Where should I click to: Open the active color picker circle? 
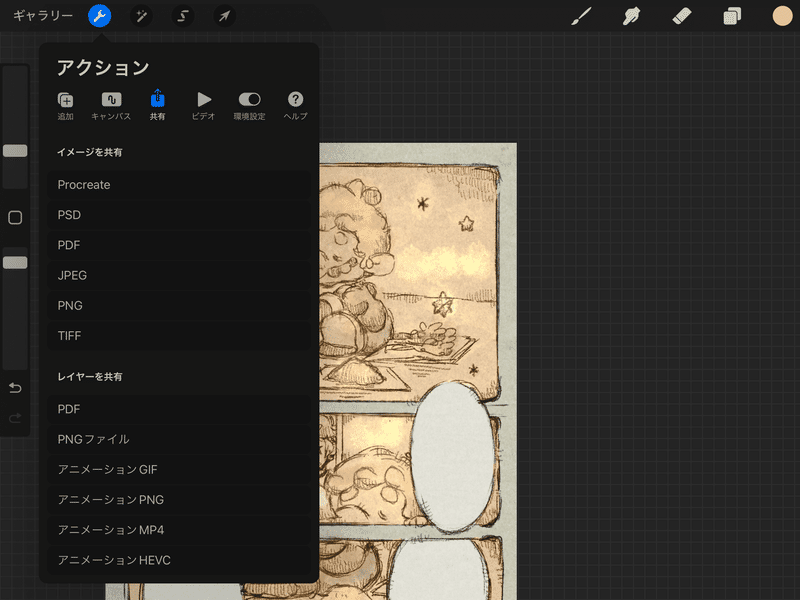tap(782, 16)
